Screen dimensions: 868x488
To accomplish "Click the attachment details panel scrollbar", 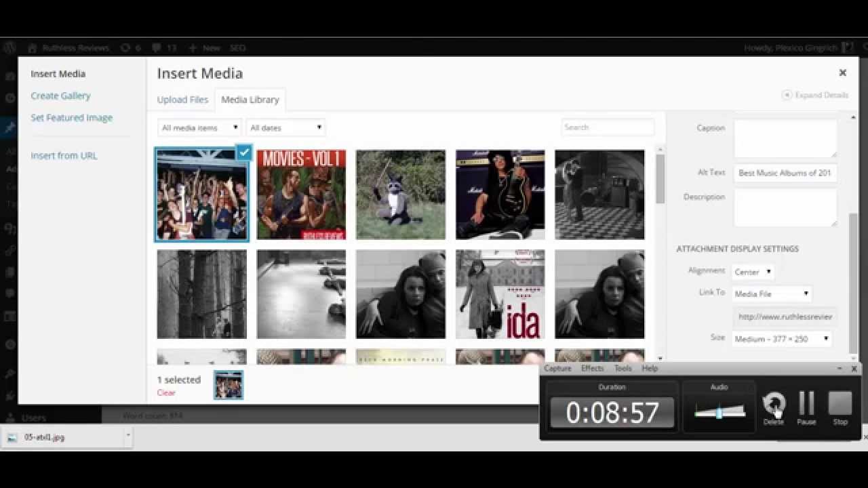I will [x=853, y=282].
